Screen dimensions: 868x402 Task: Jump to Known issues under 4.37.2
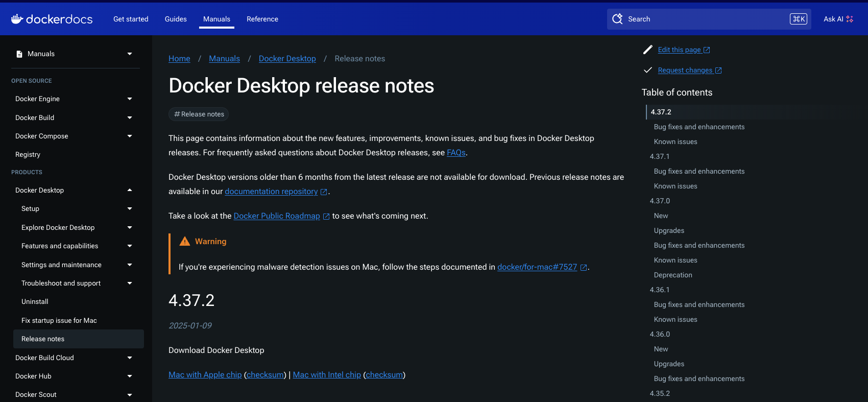click(x=676, y=141)
